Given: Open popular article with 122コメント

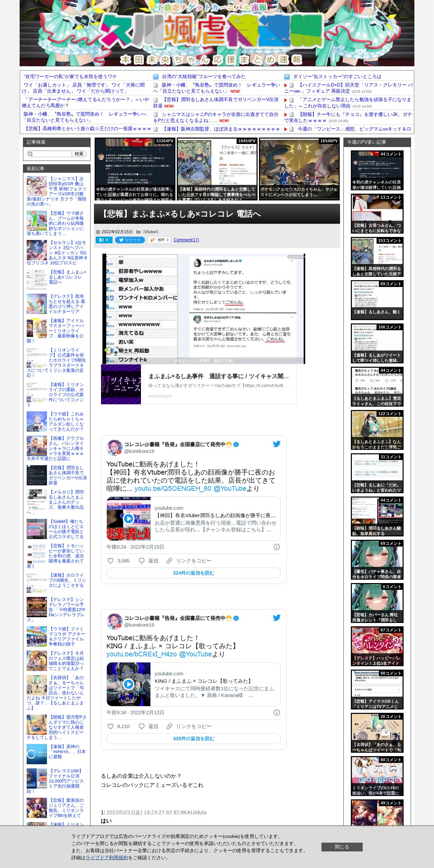Looking at the screenshot, I should [377, 430].
